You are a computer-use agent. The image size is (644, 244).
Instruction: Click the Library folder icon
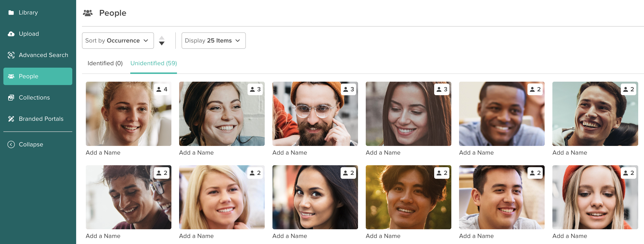11,13
